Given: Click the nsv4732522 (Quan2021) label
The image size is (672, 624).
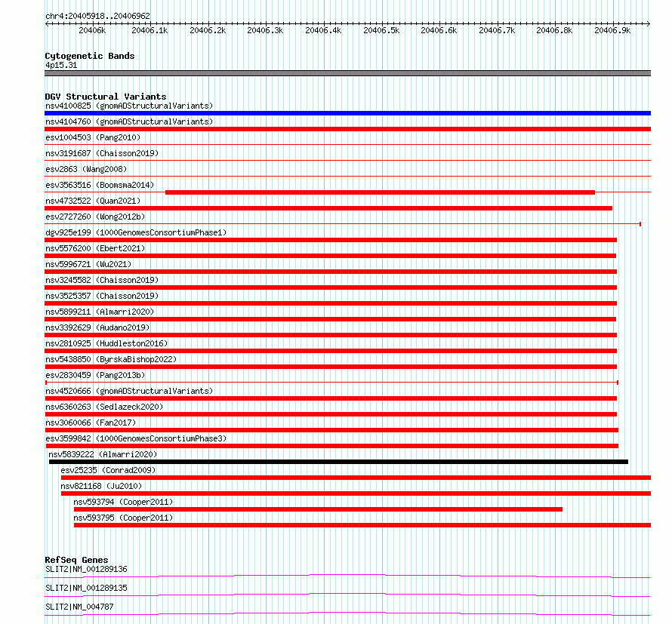Looking at the screenshot, I should point(93,201).
